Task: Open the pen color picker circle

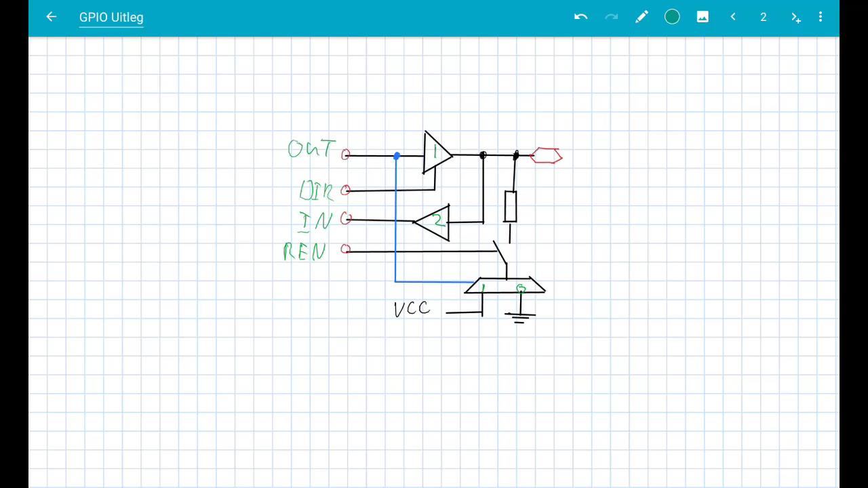Action: coord(672,17)
